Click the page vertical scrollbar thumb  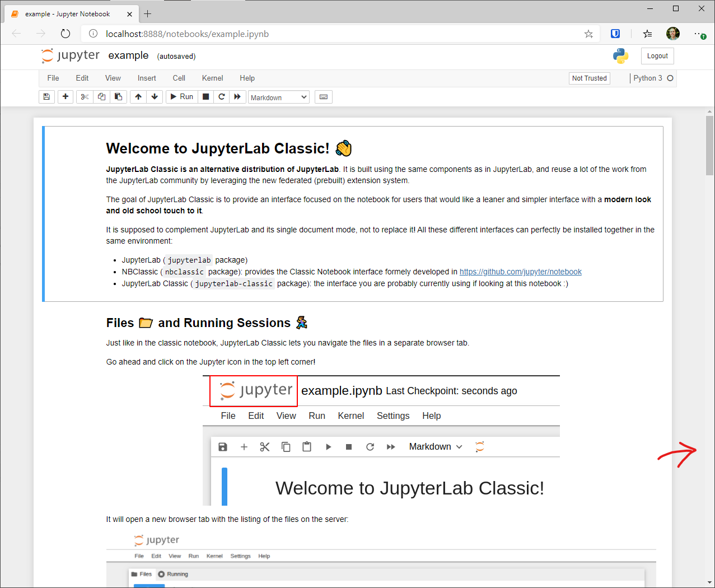pyautogui.click(x=710, y=146)
